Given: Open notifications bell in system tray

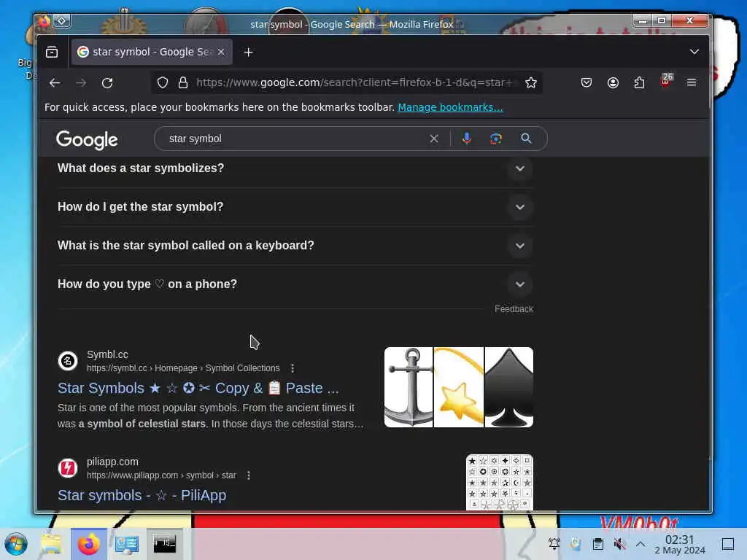Looking at the screenshot, I should (x=554, y=544).
